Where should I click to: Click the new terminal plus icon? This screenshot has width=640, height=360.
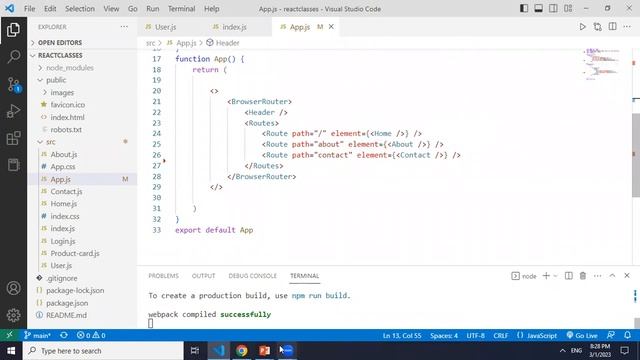point(546,276)
